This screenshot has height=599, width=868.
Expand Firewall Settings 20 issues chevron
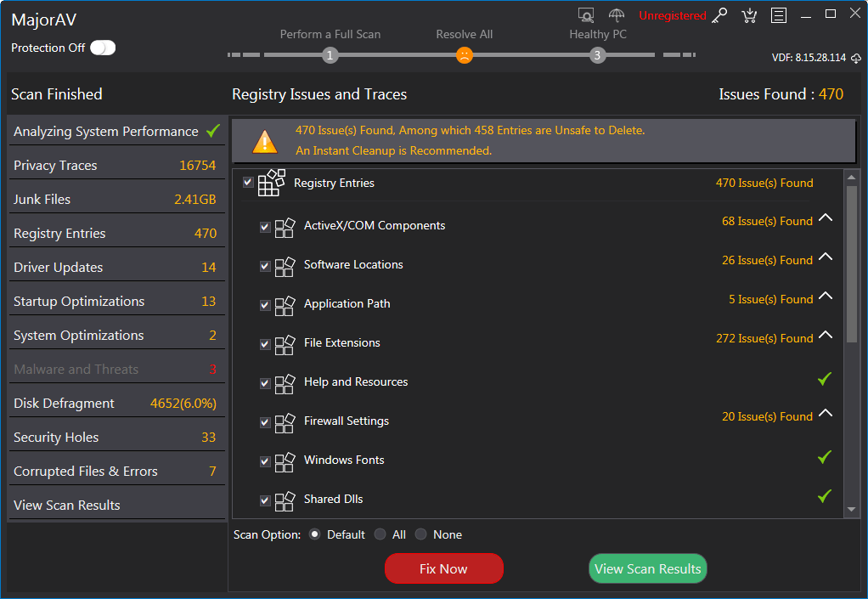(826, 413)
